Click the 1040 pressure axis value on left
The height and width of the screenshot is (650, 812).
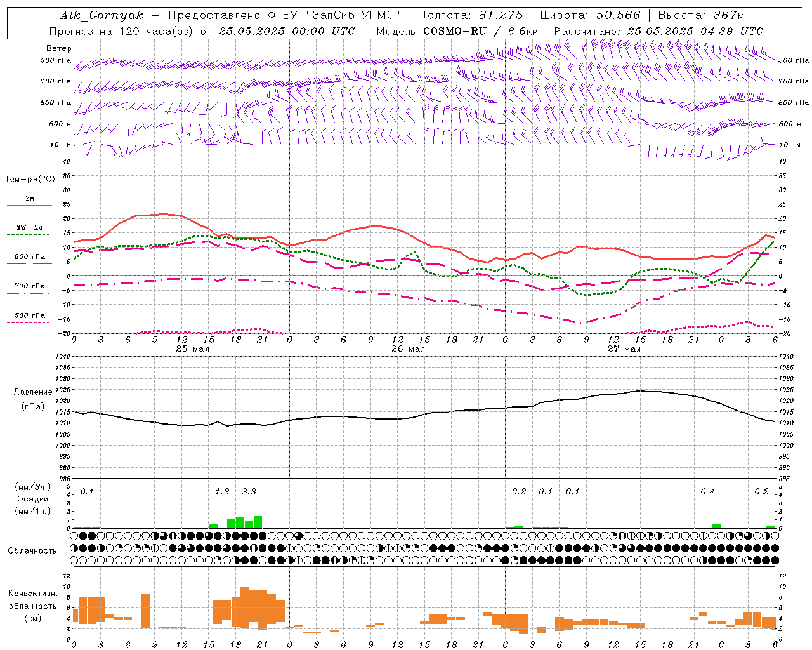(63, 357)
